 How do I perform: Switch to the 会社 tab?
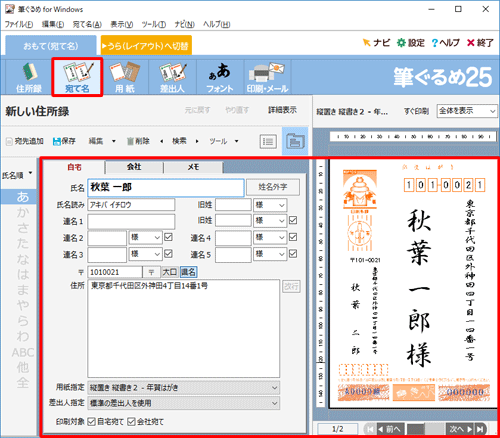(x=134, y=167)
